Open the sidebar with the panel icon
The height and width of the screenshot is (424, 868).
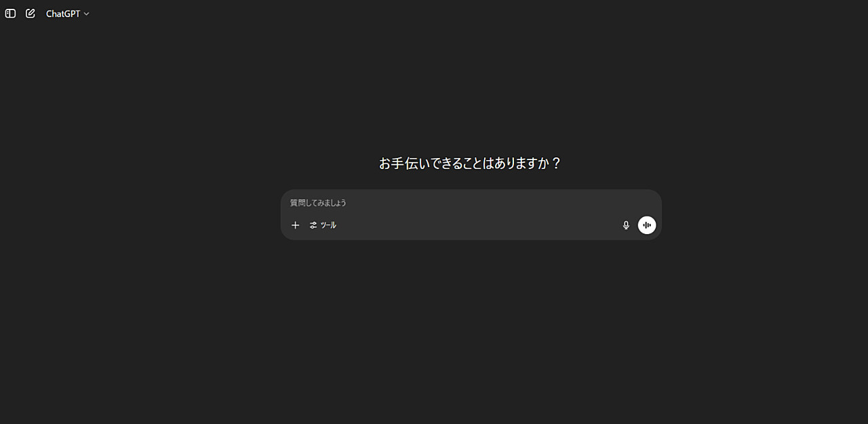10,14
